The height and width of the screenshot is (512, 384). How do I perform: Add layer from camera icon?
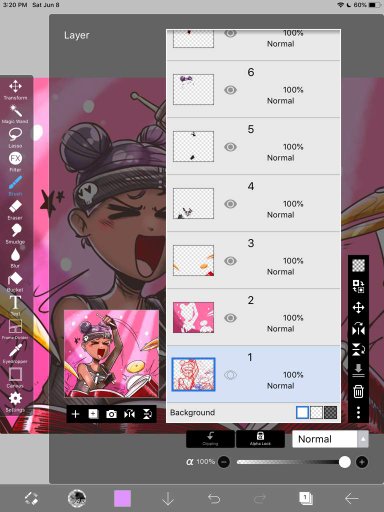pos(111,414)
